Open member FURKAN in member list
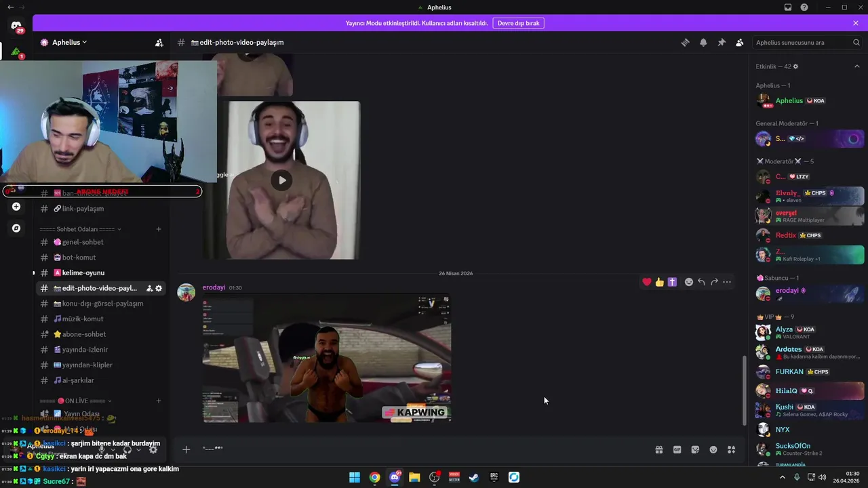Image resolution: width=868 pixels, height=488 pixels. 810,371
